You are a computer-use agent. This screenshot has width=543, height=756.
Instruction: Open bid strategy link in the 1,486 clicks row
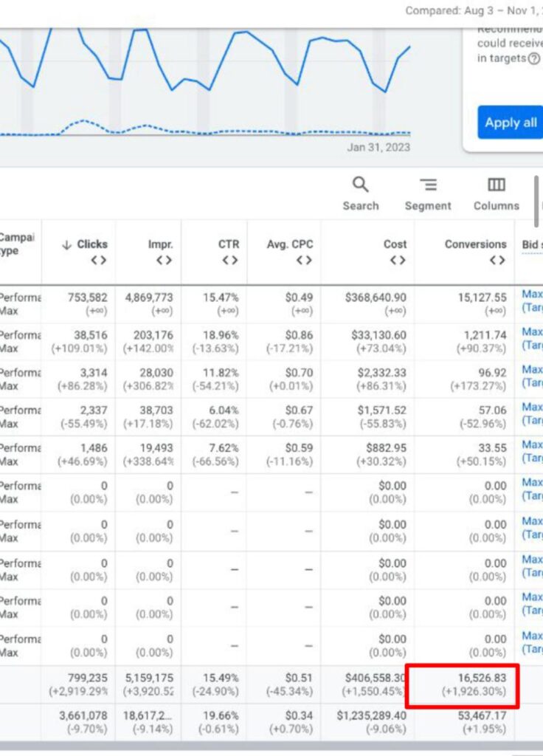coord(532,451)
